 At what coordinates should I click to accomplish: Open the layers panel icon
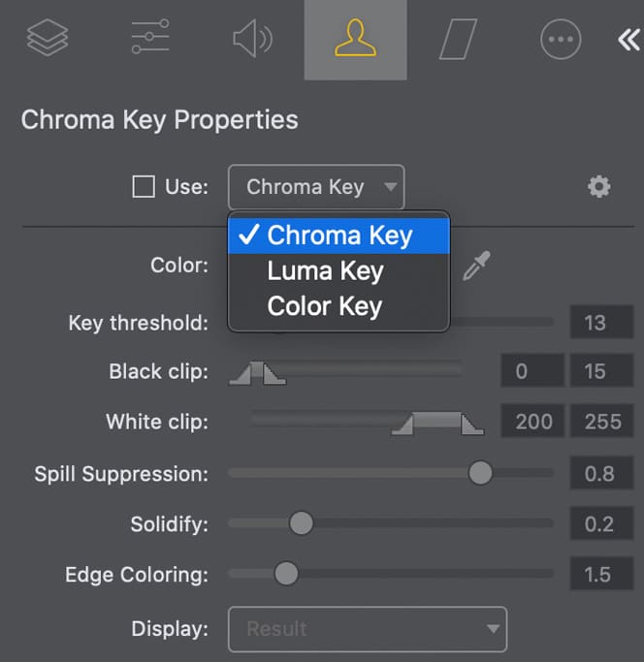coord(47,39)
